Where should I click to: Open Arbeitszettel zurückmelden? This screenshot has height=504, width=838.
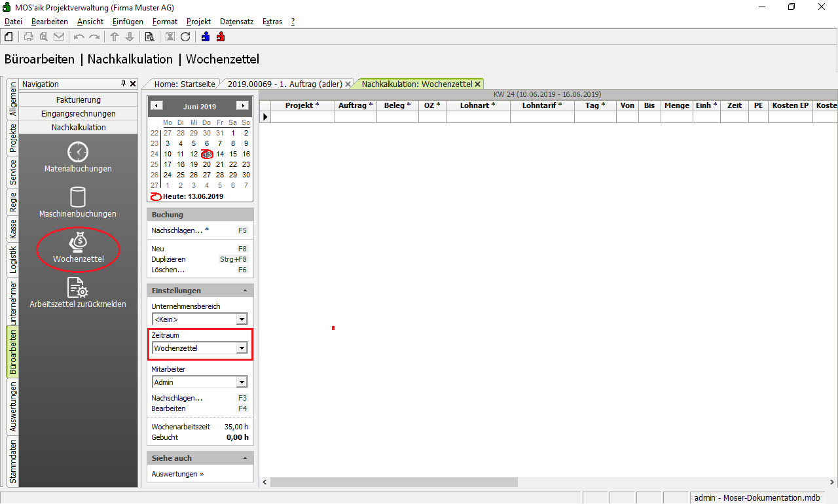click(x=78, y=293)
